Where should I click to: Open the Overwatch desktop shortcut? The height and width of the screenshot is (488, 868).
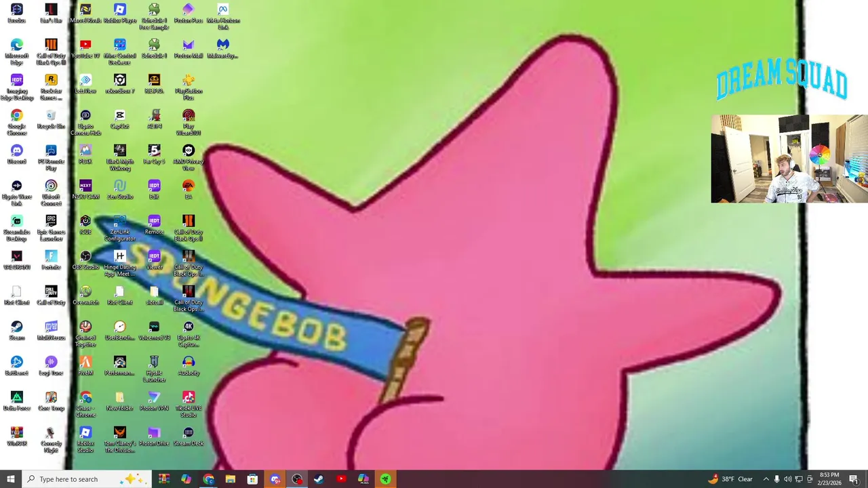pos(85,296)
